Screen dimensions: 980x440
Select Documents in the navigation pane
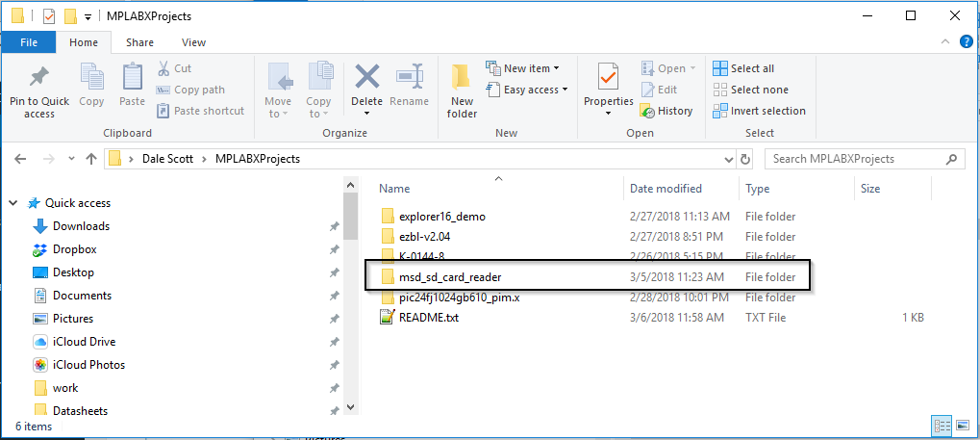[82, 296]
